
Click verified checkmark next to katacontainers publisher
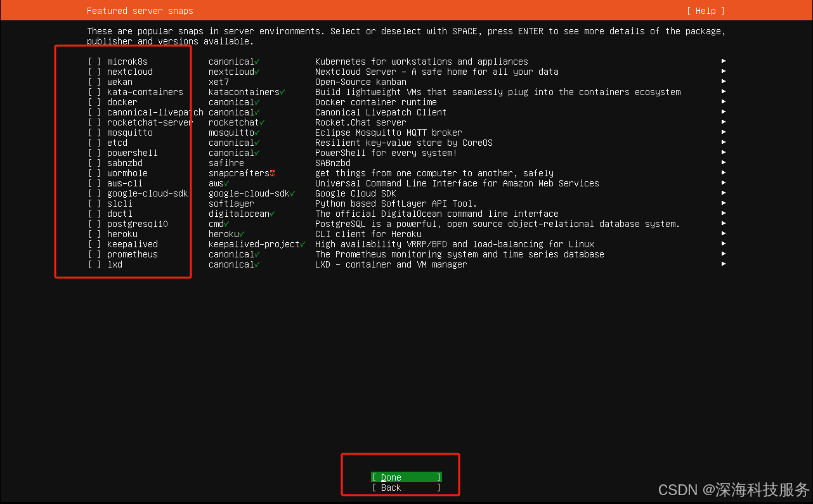pos(282,92)
